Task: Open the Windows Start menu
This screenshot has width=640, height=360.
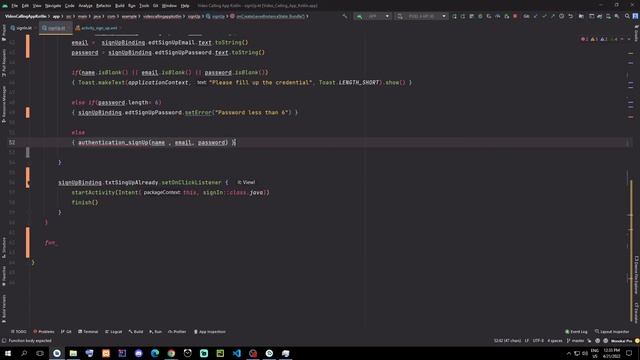Action: click(x=8, y=353)
